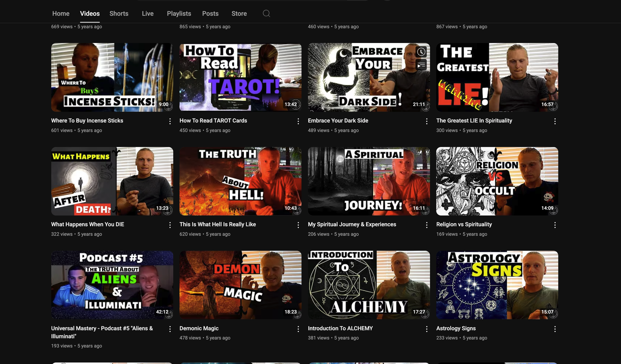
Task: Expand action menu for Introduction To ALCHEMY
Action: 426,329
